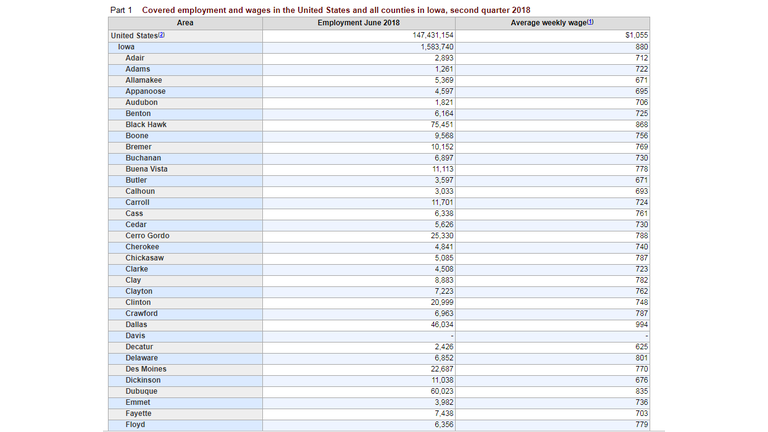This screenshot has height=432, width=768.
Task: Select the Iowa row label
Action: click(x=126, y=47)
